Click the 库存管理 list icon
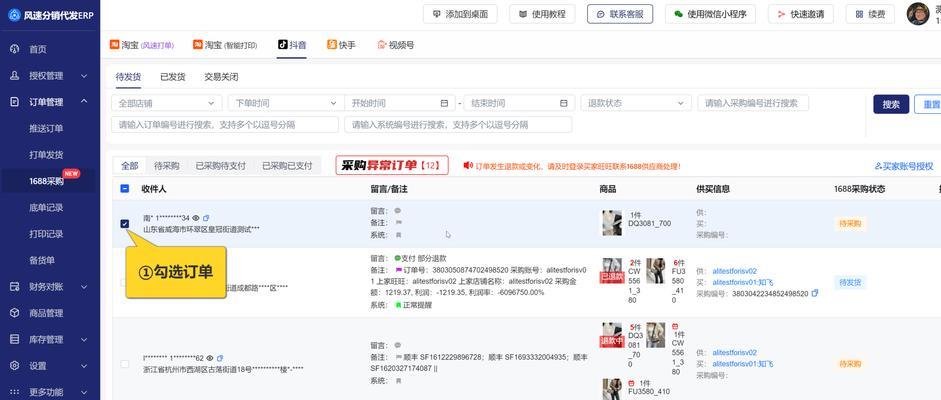The height and width of the screenshot is (400, 941). click(15, 339)
